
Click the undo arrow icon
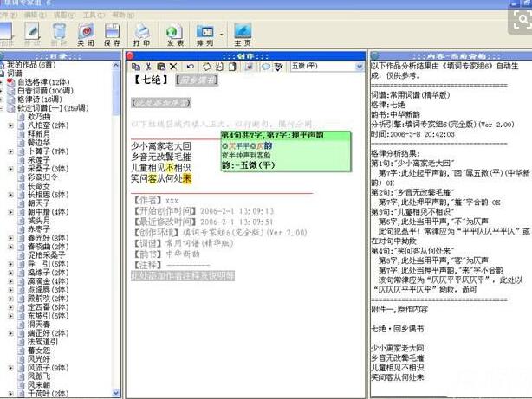click(190, 67)
